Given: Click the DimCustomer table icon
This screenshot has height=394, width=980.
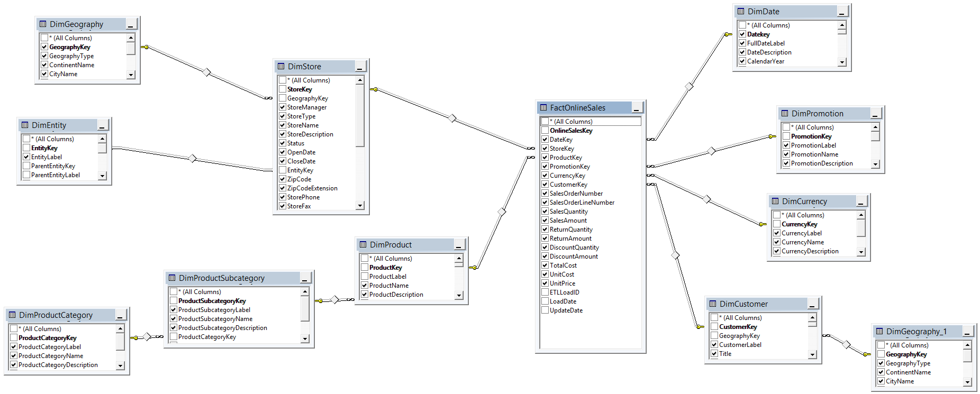Looking at the screenshot, I should pos(713,304).
